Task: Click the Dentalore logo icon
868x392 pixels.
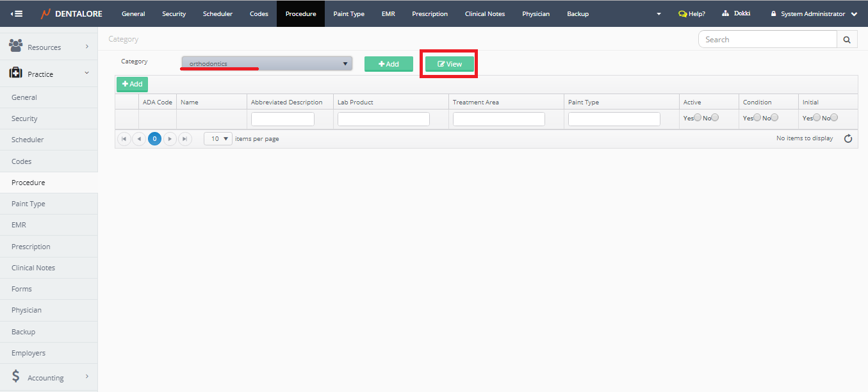Action: click(45, 13)
